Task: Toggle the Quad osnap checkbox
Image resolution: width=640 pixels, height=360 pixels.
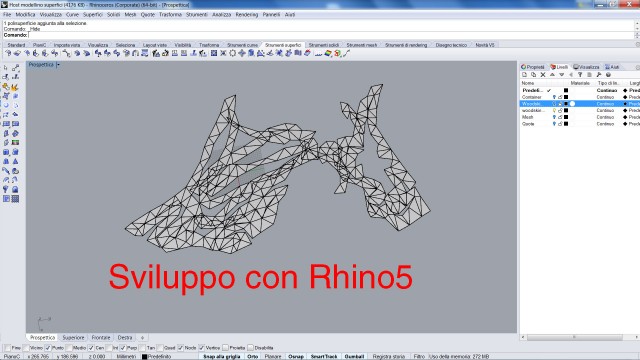Action: [x=160, y=348]
